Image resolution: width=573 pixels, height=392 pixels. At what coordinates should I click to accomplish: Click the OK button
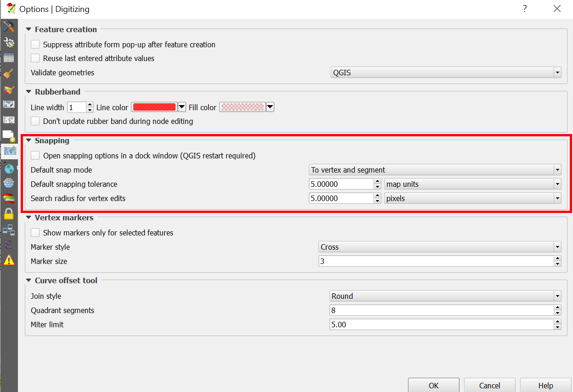[x=434, y=385]
